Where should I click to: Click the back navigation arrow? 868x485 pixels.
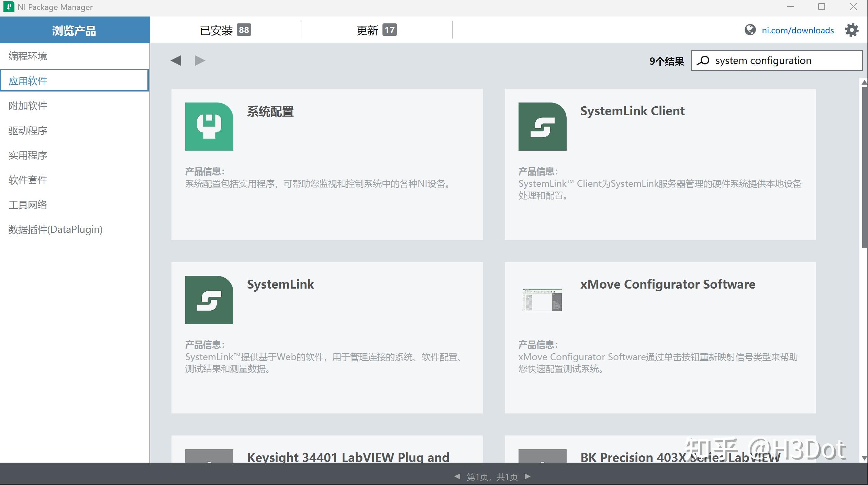click(x=176, y=60)
